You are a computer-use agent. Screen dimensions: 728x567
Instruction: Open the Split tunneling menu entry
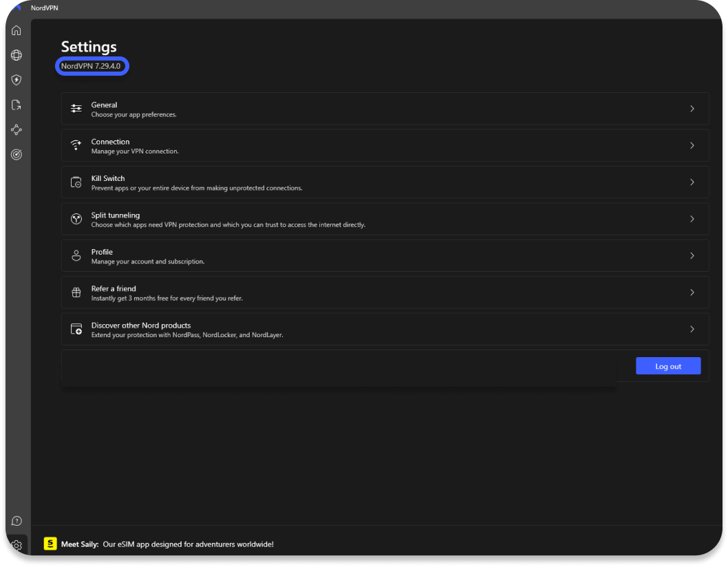click(x=385, y=219)
